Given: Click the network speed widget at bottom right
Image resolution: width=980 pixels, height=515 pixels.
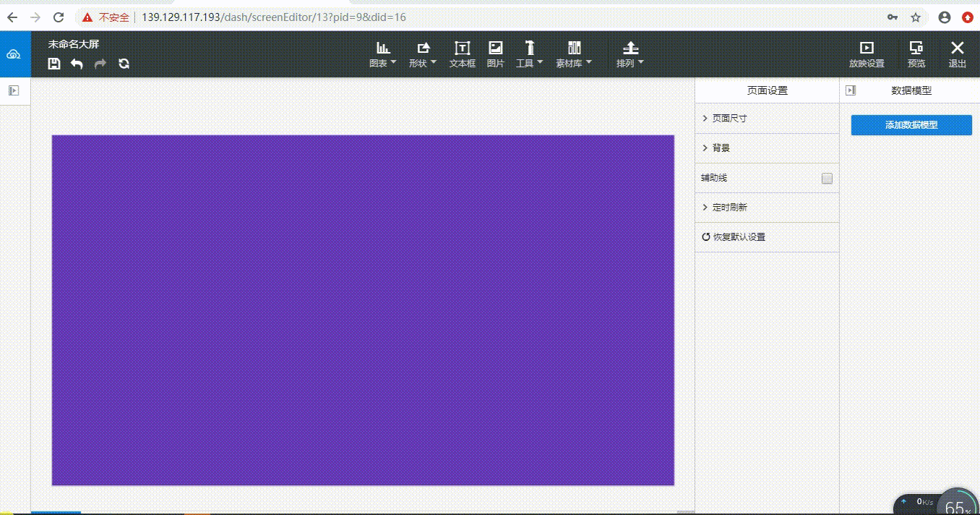Looking at the screenshot, I should pos(936,503).
